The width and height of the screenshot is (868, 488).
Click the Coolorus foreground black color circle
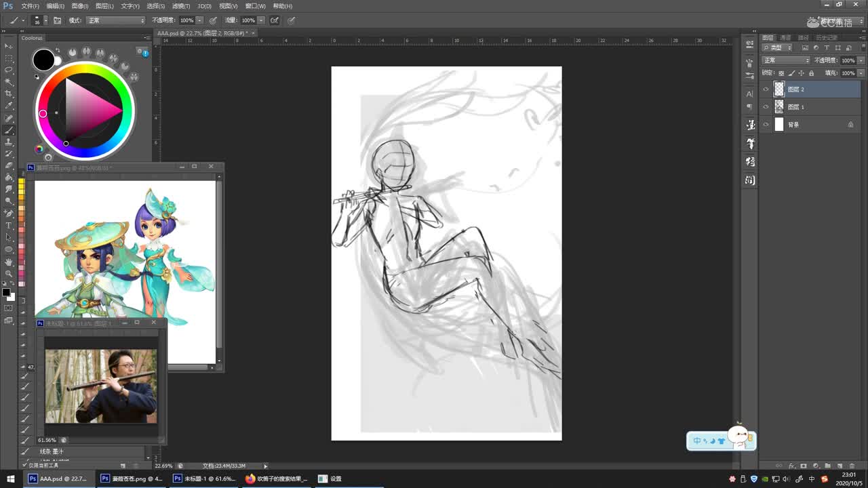(43, 60)
